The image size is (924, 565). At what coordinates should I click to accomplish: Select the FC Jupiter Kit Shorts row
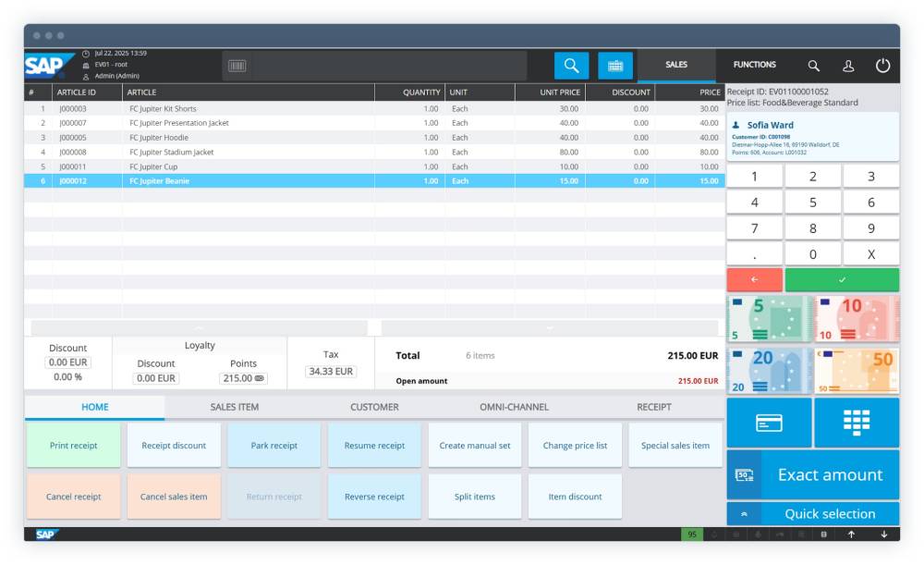click(374, 108)
